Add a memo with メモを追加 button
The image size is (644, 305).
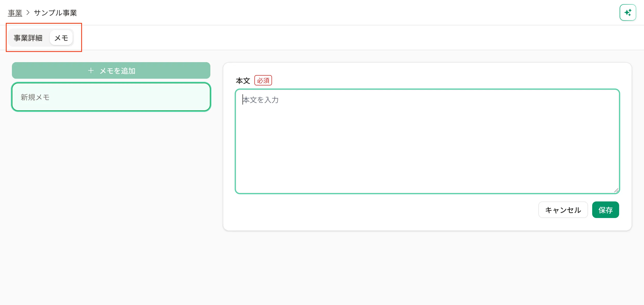point(111,70)
